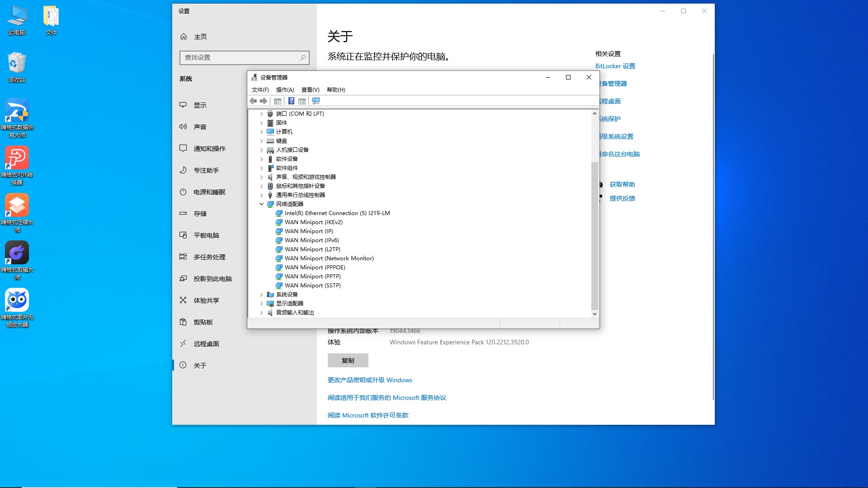Open the BitLocker 设置 link
Screen dimensions: 868x488
coord(615,66)
